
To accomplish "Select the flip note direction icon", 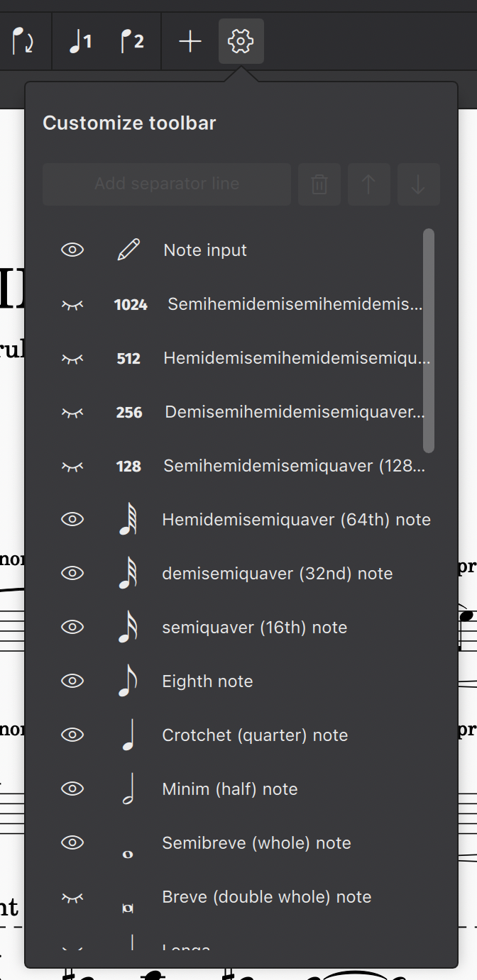I will pyautogui.click(x=23, y=41).
